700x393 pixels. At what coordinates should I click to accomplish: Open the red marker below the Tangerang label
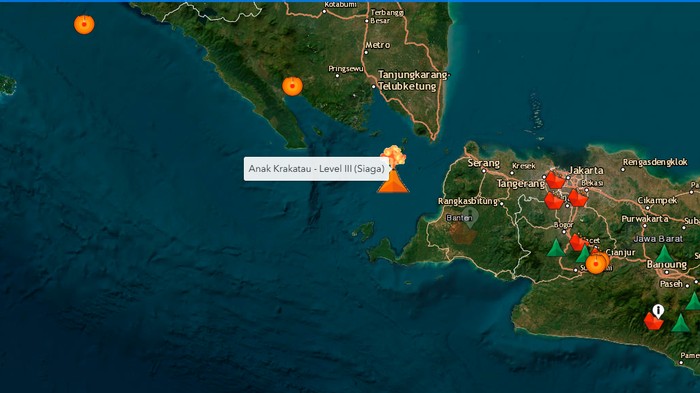[554, 201]
